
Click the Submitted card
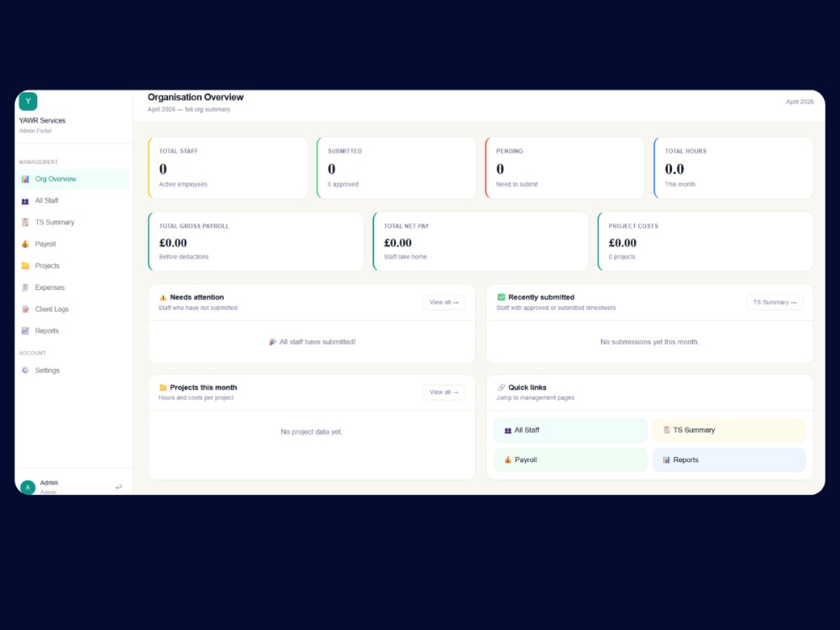click(396, 168)
